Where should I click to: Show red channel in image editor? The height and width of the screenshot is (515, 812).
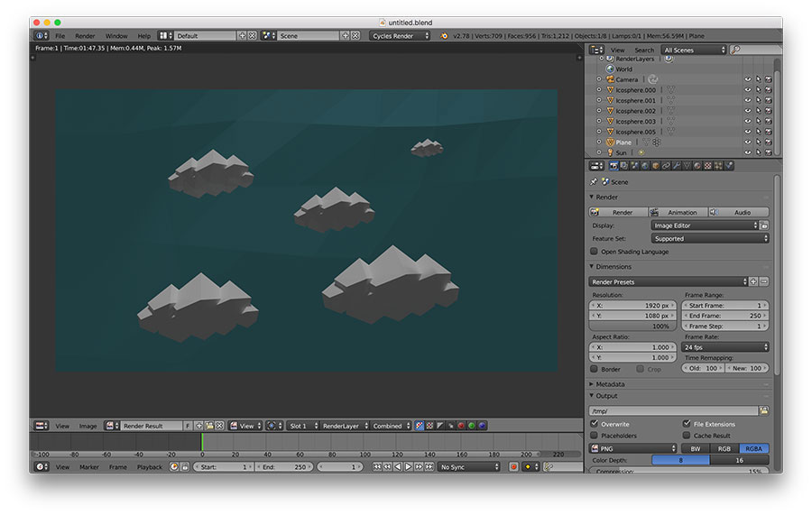tap(461, 426)
